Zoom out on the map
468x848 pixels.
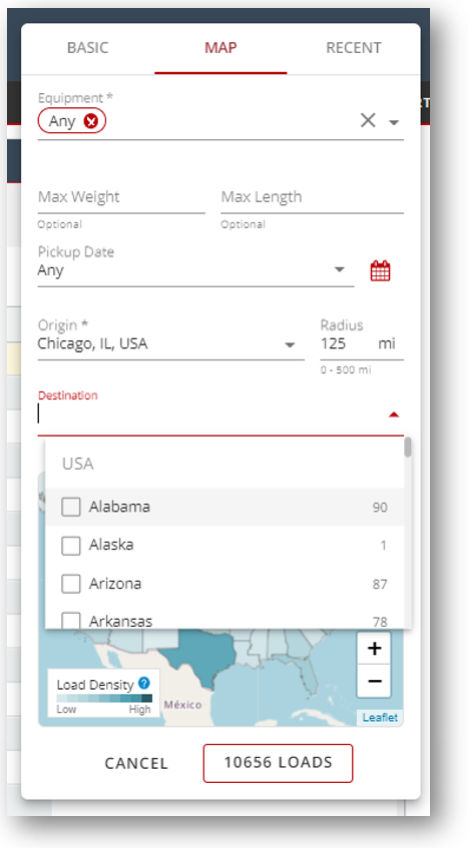[x=374, y=681]
